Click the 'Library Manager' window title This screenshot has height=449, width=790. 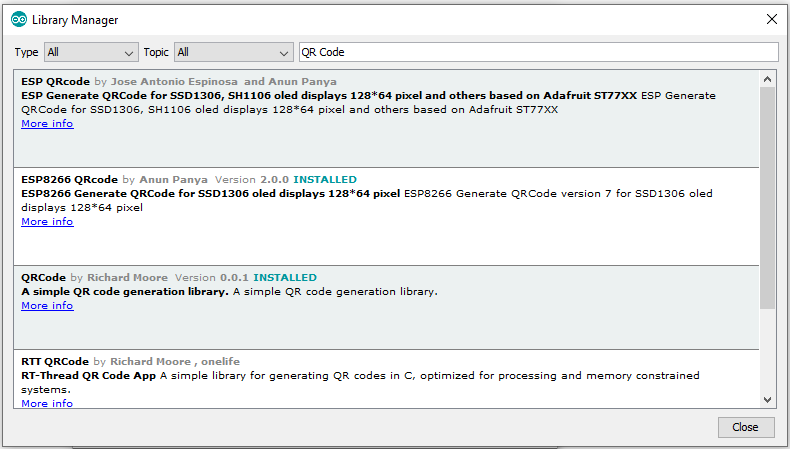coord(75,20)
